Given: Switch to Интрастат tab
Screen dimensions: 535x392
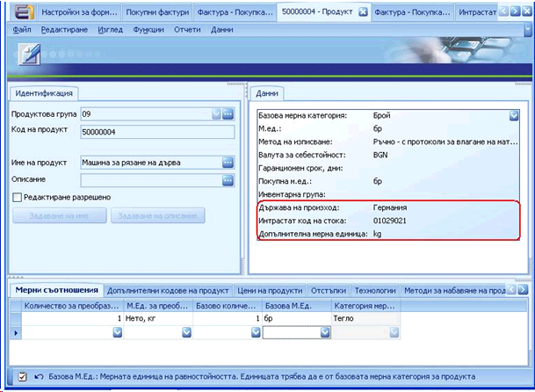Looking at the screenshot, I should [477, 12].
